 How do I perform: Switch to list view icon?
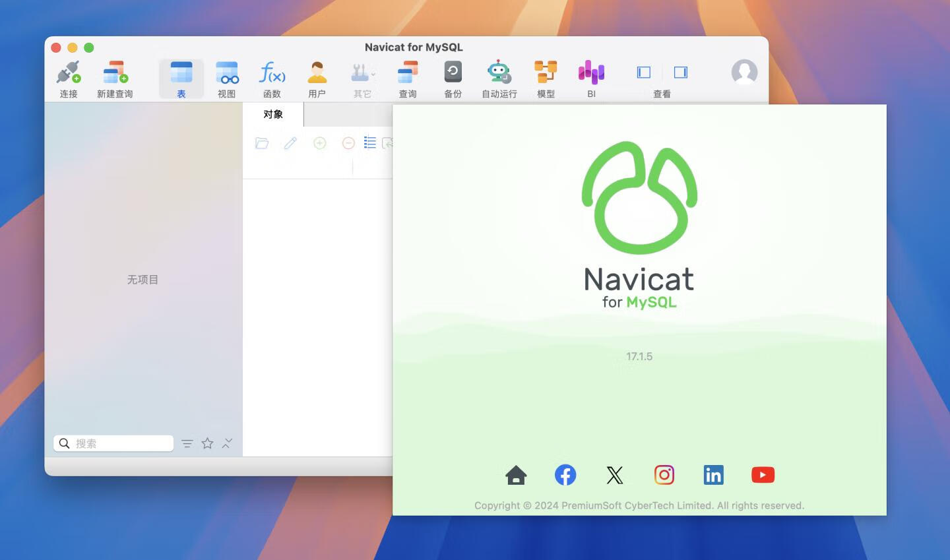[x=370, y=142]
